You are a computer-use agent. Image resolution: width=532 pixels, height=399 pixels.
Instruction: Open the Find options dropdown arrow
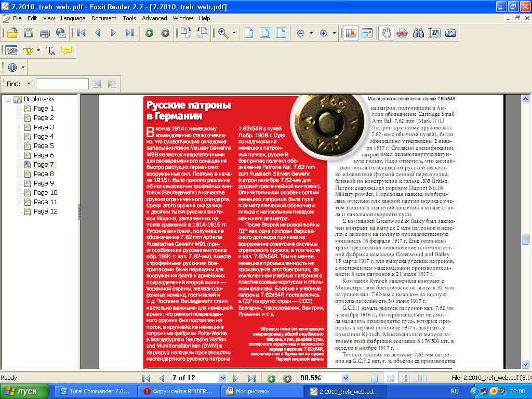[29, 84]
